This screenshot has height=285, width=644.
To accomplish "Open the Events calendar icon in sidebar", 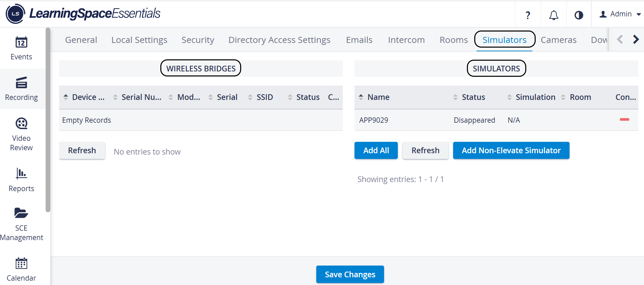I will pyautogui.click(x=21, y=43).
